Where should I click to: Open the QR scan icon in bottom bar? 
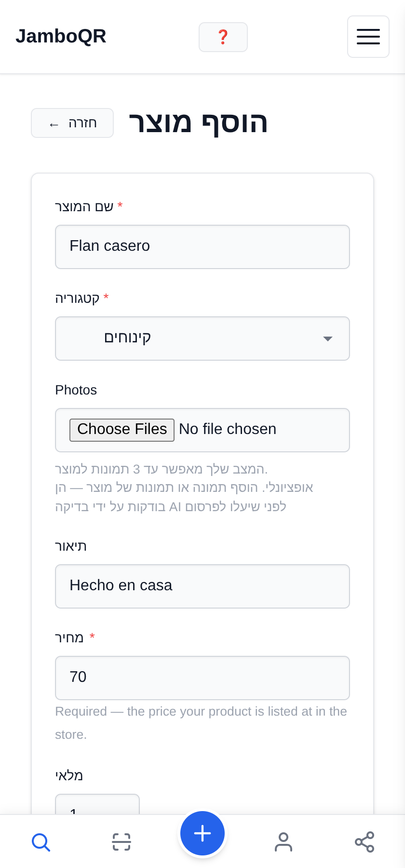click(x=121, y=842)
